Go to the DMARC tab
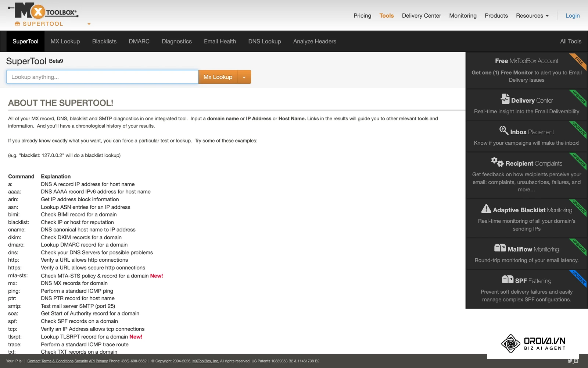588x368 pixels. [139, 41]
